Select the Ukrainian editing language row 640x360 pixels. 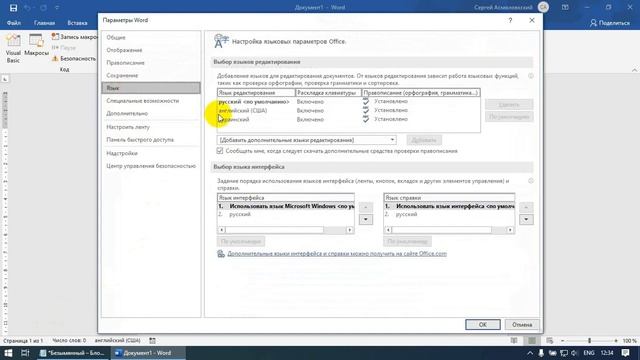click(x=349, y=120)
